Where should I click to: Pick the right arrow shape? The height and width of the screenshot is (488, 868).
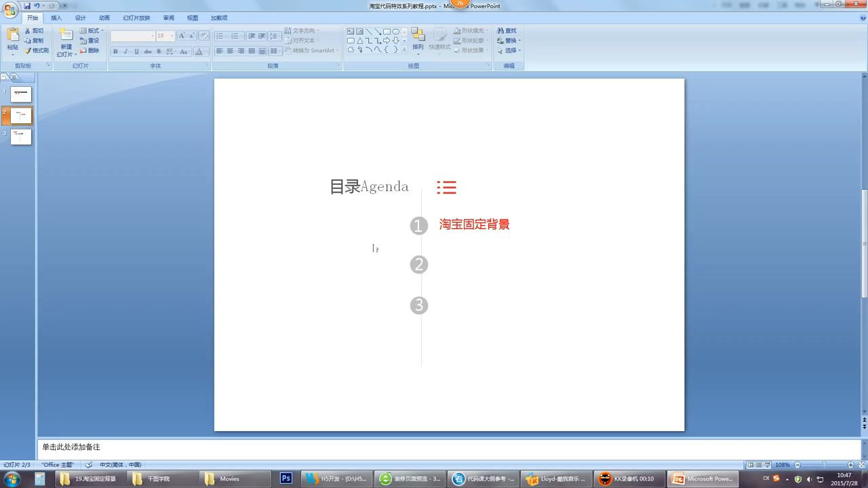(387, 40)
